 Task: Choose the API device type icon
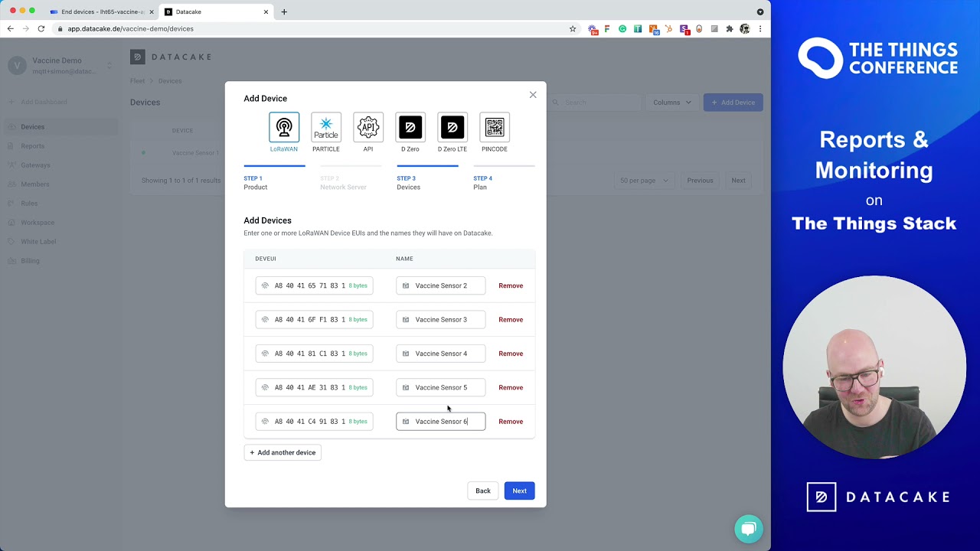point(368,128)
